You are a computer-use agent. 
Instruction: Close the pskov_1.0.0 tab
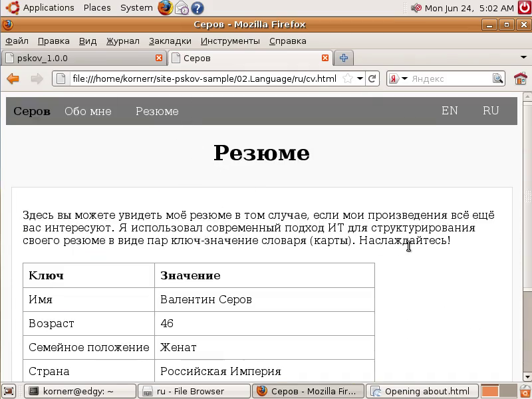(x=159, y=58)
